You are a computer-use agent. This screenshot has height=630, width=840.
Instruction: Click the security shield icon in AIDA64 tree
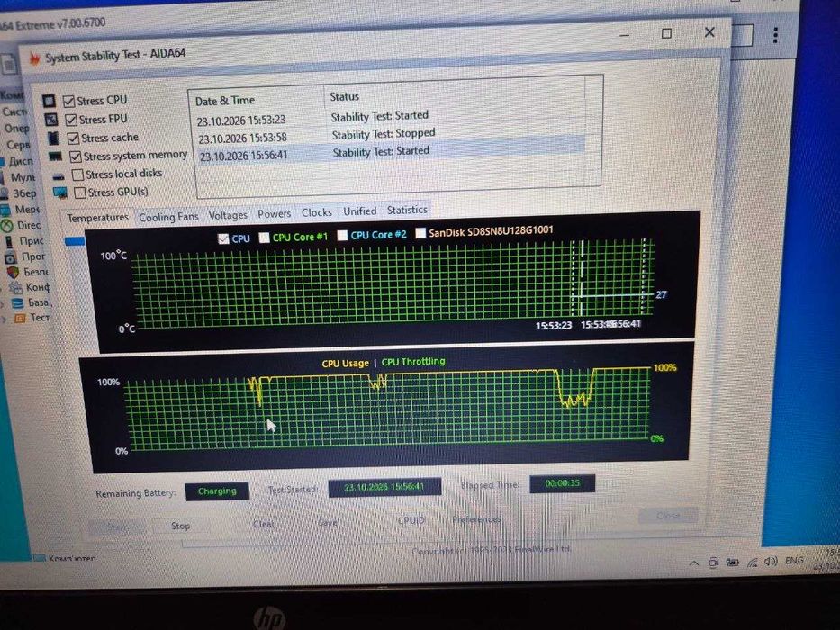[14, 272]
